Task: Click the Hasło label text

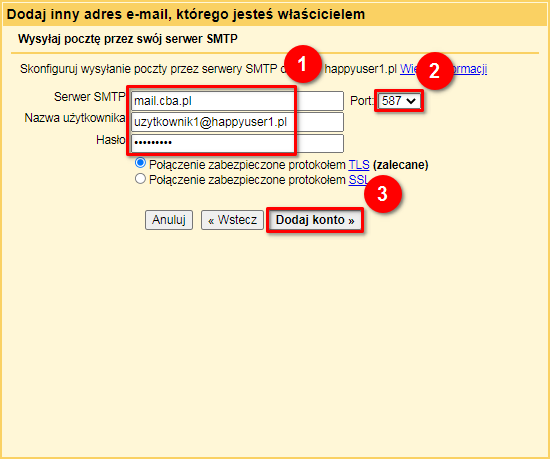Action: click(x=110, y=140)
